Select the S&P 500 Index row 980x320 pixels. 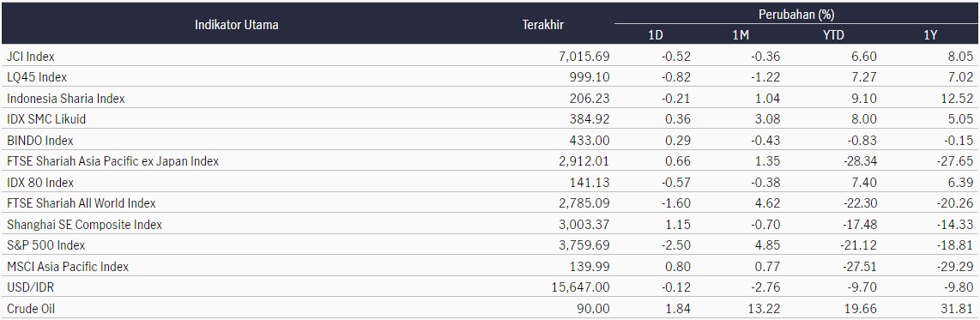(490, 245)
